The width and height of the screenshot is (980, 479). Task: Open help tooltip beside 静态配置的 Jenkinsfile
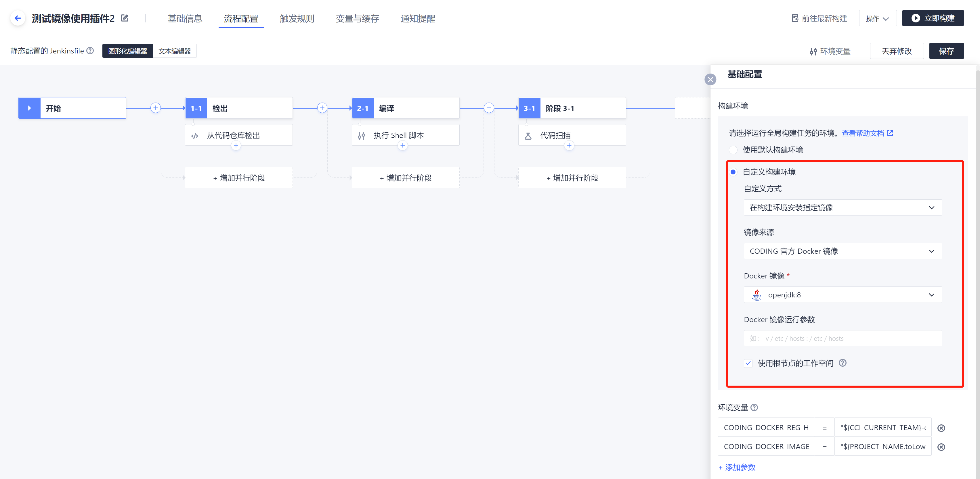[x=90, y=51]
